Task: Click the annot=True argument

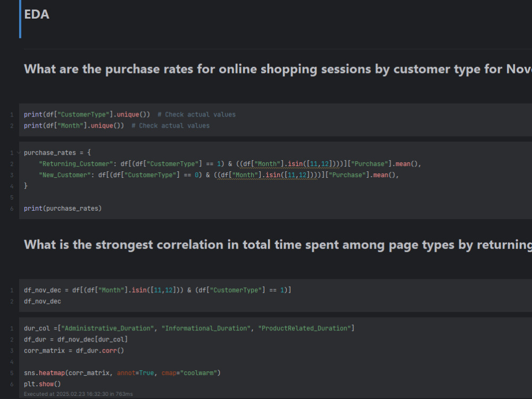Action: pyautogui.click(x=135, y=373)
